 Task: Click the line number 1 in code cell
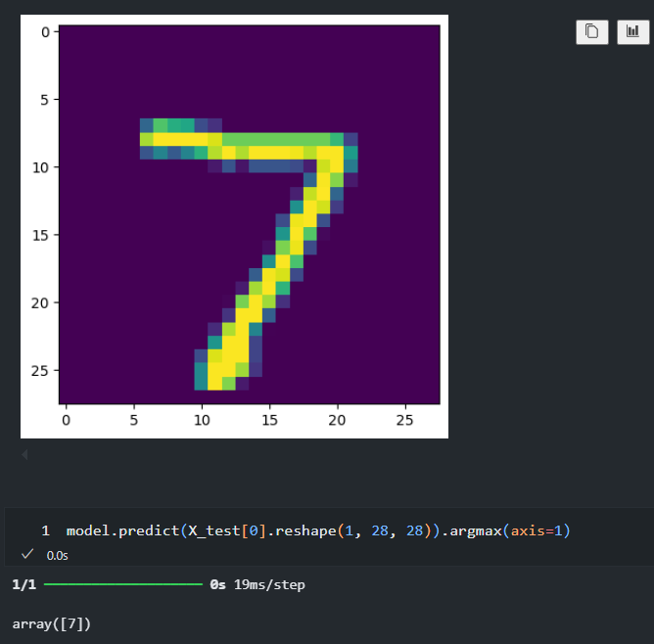tap(45, 530)
